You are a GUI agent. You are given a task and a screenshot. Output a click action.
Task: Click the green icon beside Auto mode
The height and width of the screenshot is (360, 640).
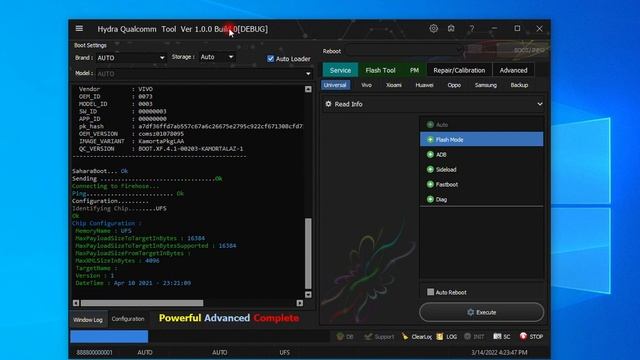(x=430, y=124)
